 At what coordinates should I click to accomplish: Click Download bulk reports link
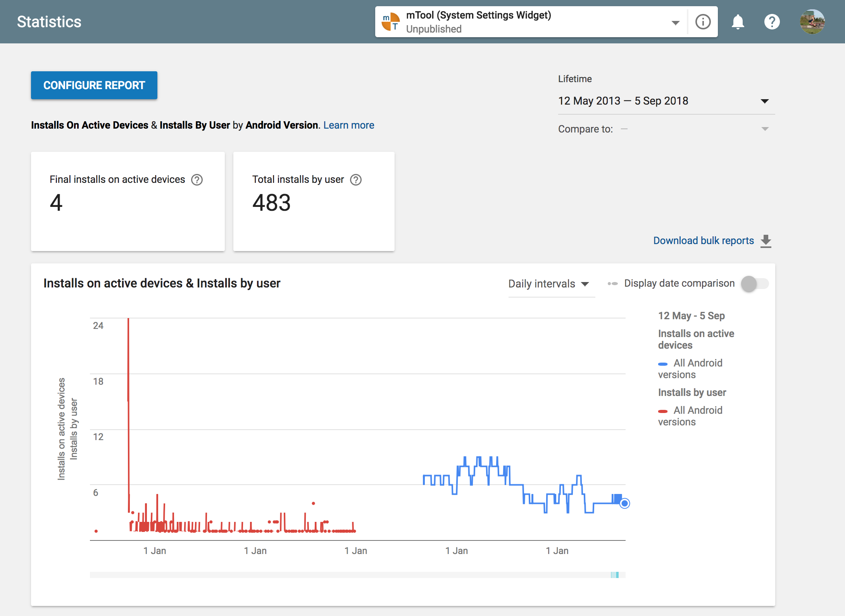(x=703, y=241)
